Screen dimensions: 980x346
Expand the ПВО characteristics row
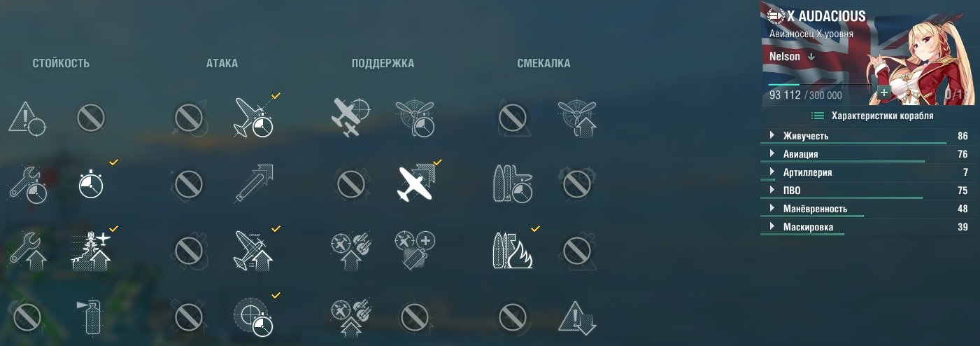tap(868, 191)
